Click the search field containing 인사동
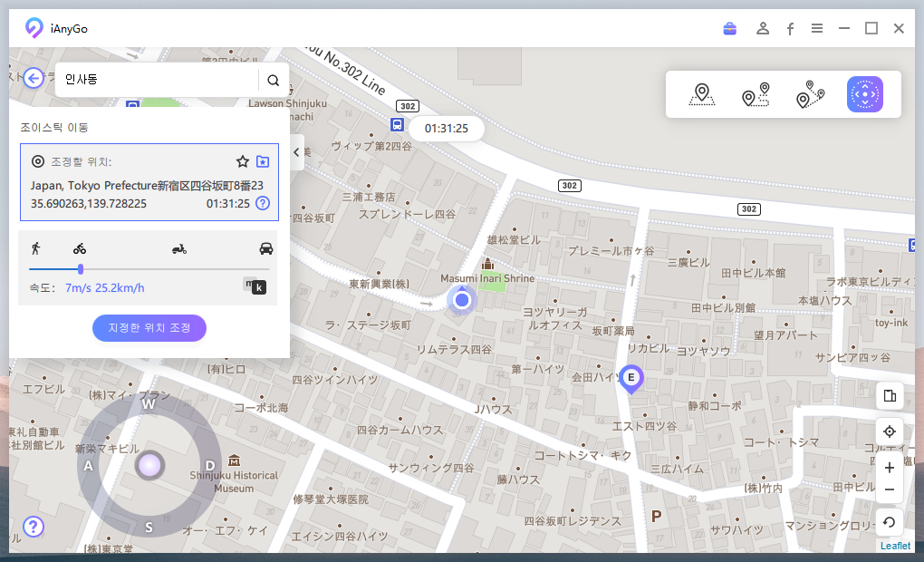Screen dimensions: 924x562 pyautogui.click(x=156, y=80)
